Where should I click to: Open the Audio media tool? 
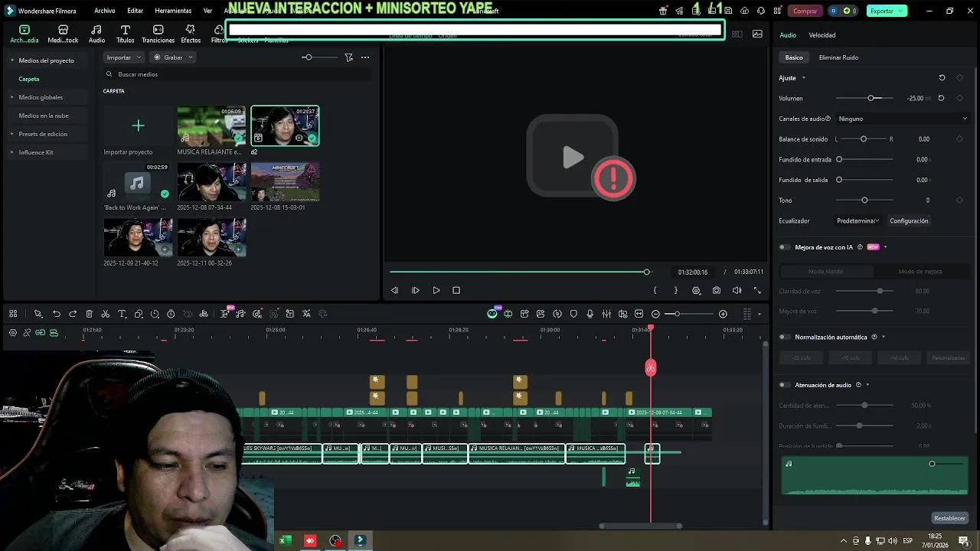(96, 34)
